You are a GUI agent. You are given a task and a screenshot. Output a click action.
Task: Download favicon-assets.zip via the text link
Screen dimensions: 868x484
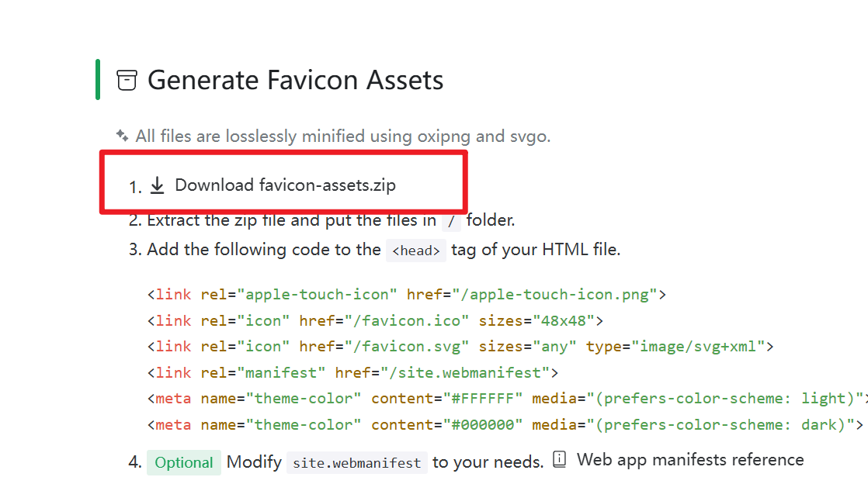coord(285,185)
